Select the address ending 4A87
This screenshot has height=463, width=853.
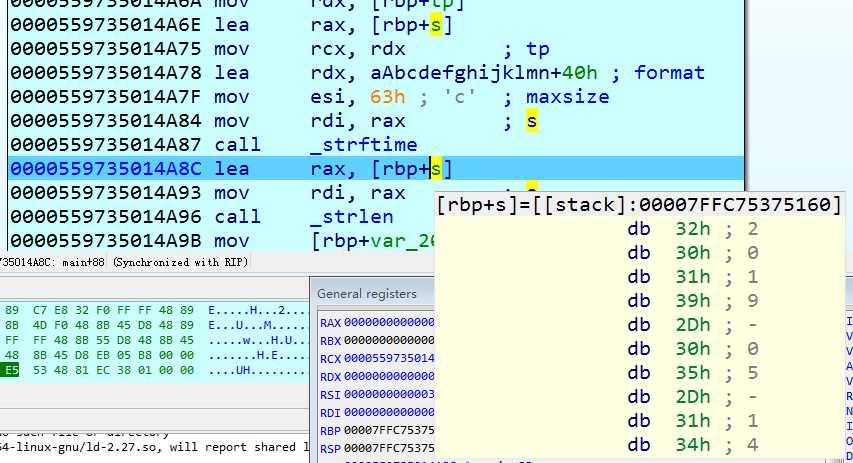click(x=106, y=145)
